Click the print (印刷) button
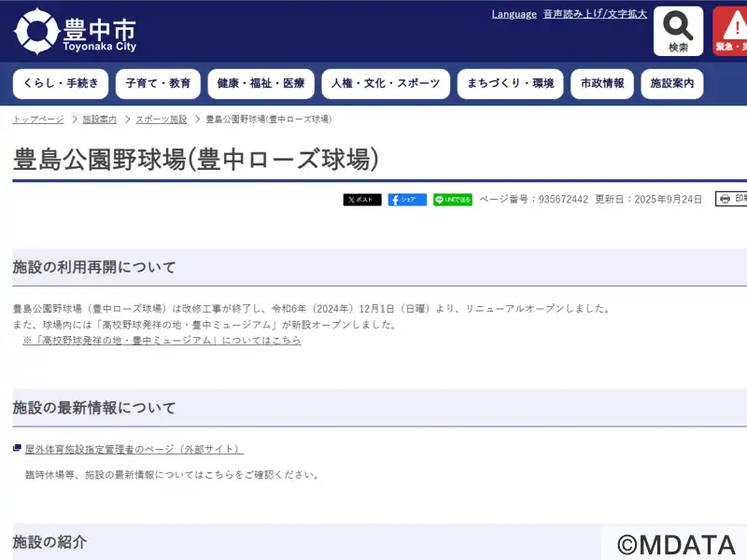 pos(731,199)
